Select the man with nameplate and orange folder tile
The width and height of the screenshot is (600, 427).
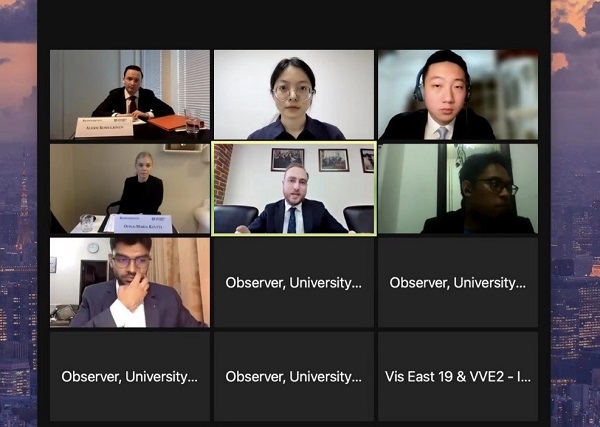pyautogui.click(x=130, y=95)
